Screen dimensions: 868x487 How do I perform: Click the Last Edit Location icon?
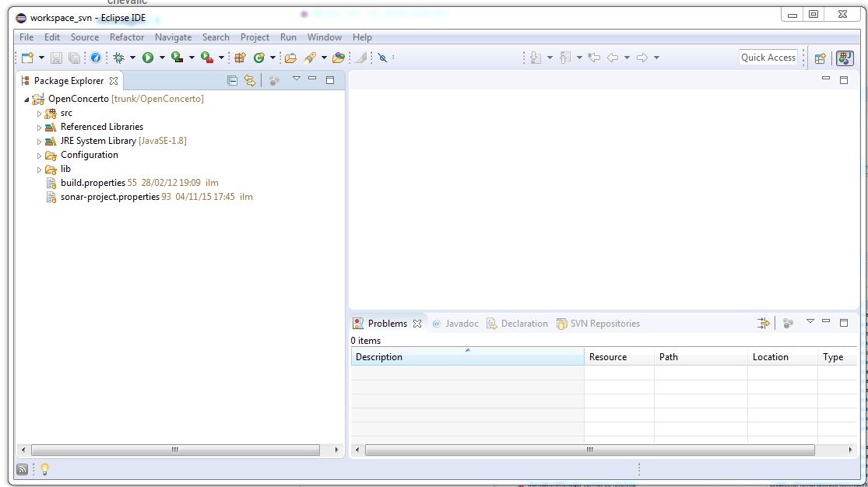[594, 58]
